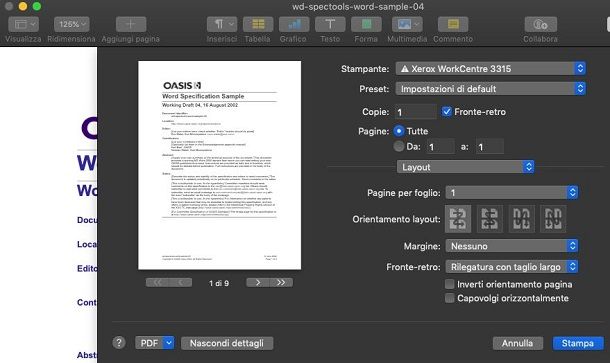This screenshot has width=610, height=363.
Task: Open the Margine Nessuno dropdown
Action: click(512, 246)
